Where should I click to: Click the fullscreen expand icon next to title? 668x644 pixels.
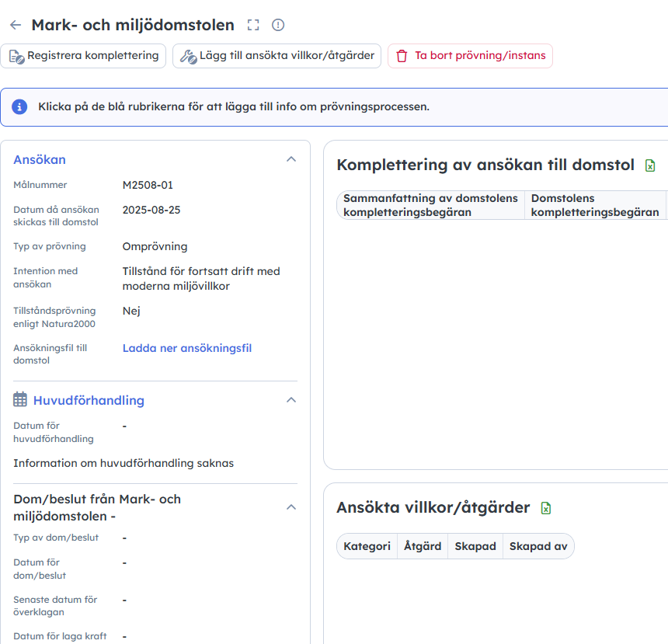(x=253, y=26)
